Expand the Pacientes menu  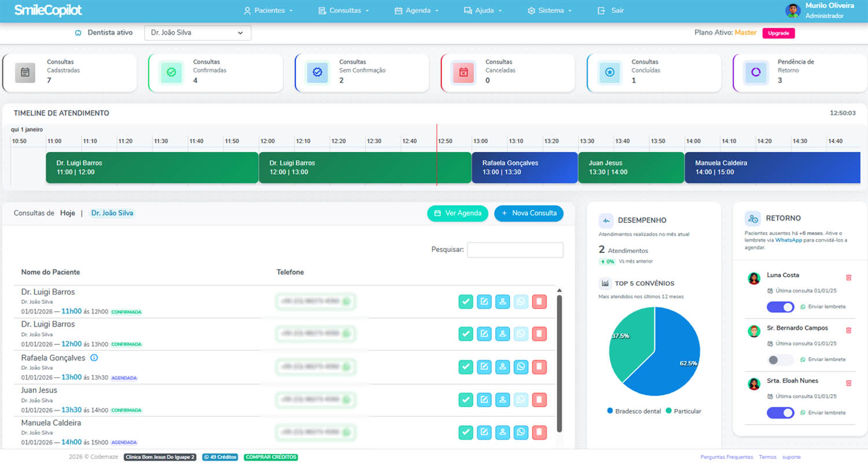click(268, 10)
